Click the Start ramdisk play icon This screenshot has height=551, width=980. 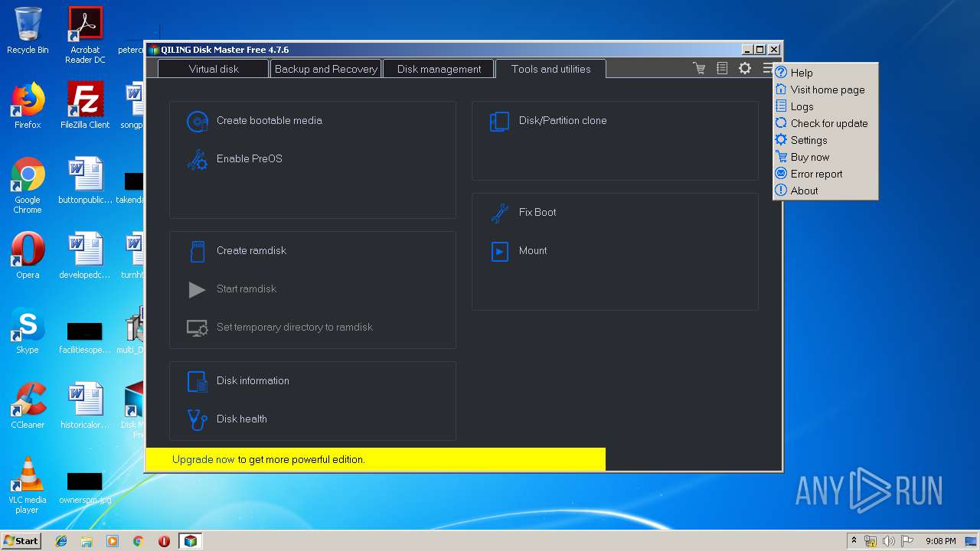coord(198,289)
